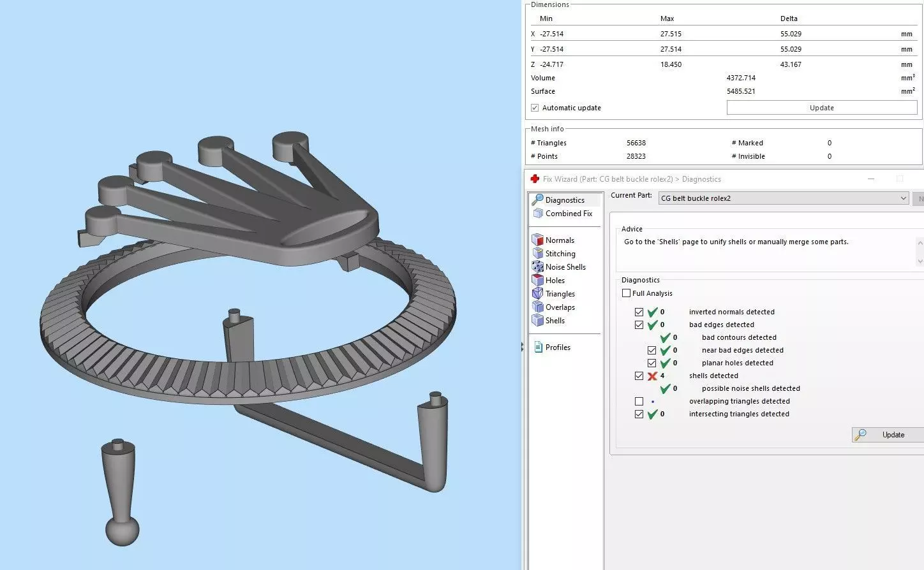Open the Combined Fix page
This screenshot has height=570, width=924.
569,214
